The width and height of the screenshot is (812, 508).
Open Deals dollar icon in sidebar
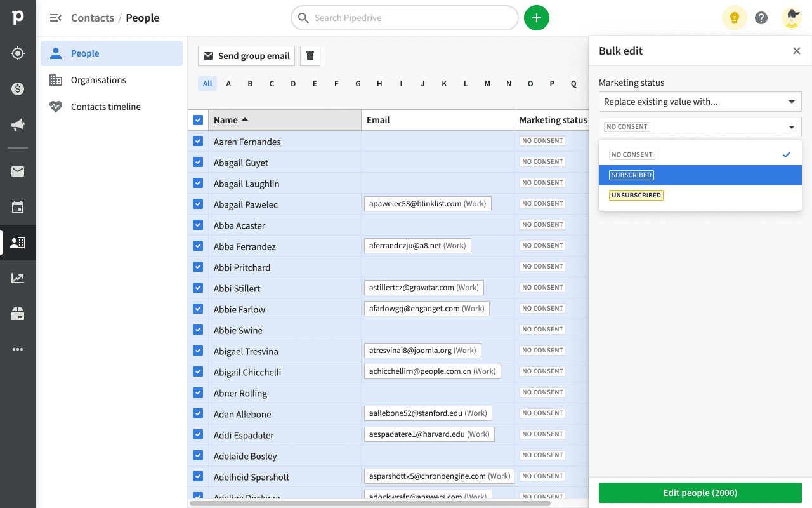coord(18,89)
